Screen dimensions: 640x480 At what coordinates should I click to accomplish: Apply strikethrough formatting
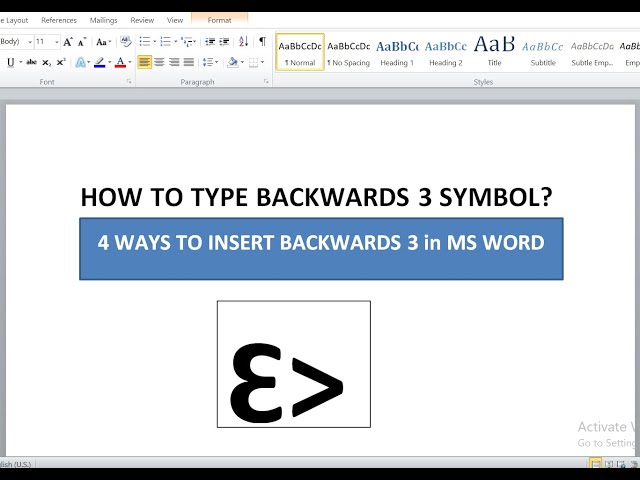[31, 62]
